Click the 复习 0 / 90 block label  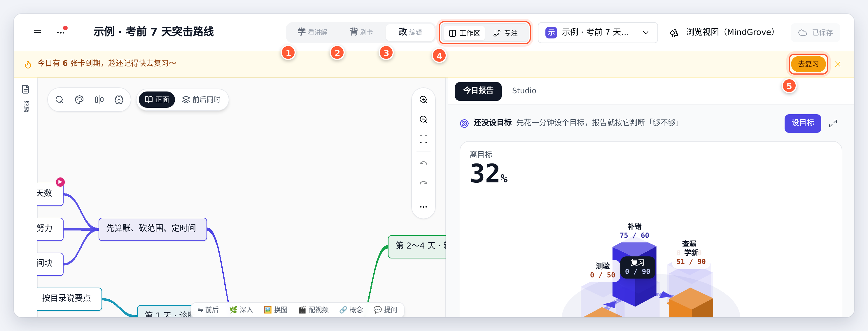tap(637, 267)
